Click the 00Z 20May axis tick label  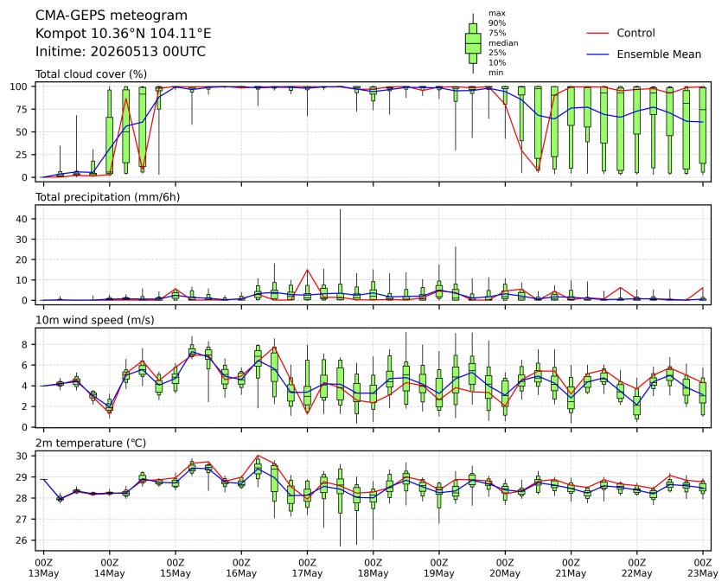(x=505, y=568)
